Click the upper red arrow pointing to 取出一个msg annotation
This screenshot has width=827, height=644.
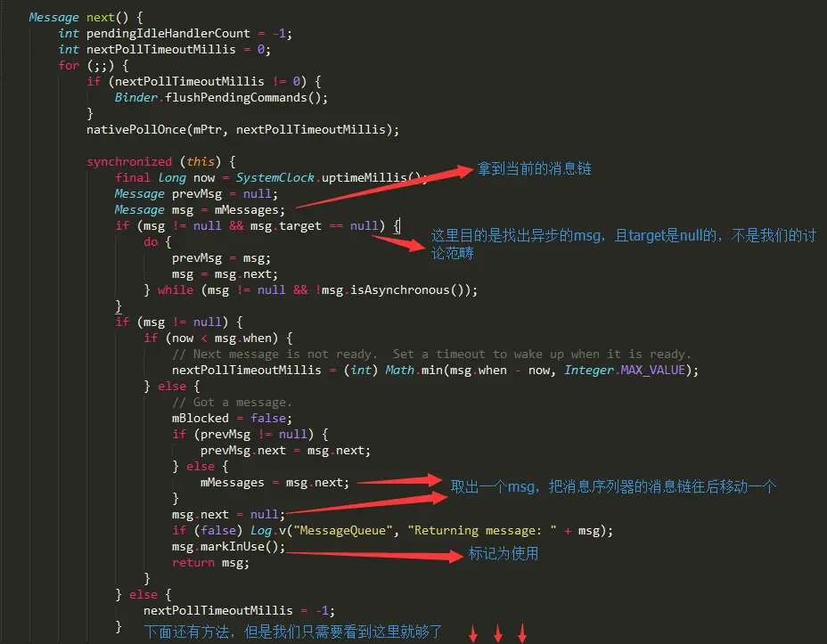(x=400, y=480)
